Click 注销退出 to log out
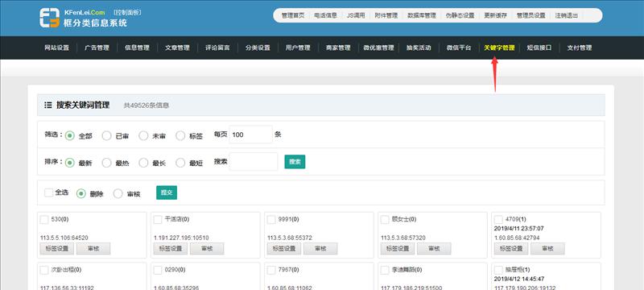Screen dimensions: 644x290 pyautogui.click(x=567, y=15)
